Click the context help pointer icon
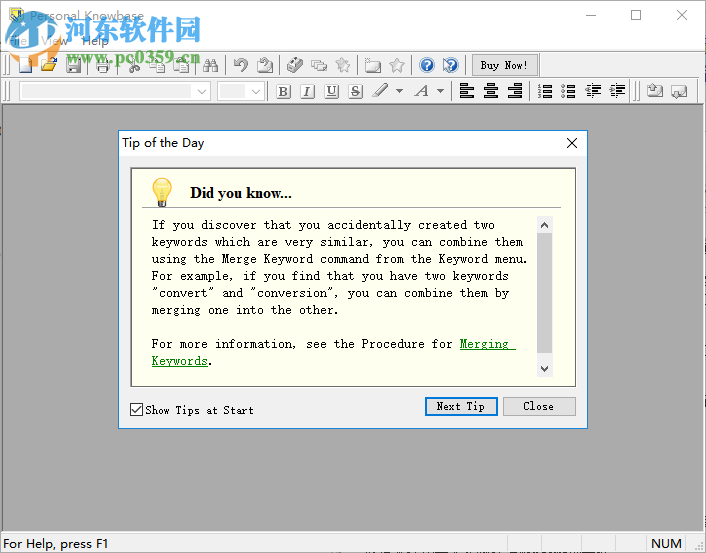The image size is (706, 553). 450,66
